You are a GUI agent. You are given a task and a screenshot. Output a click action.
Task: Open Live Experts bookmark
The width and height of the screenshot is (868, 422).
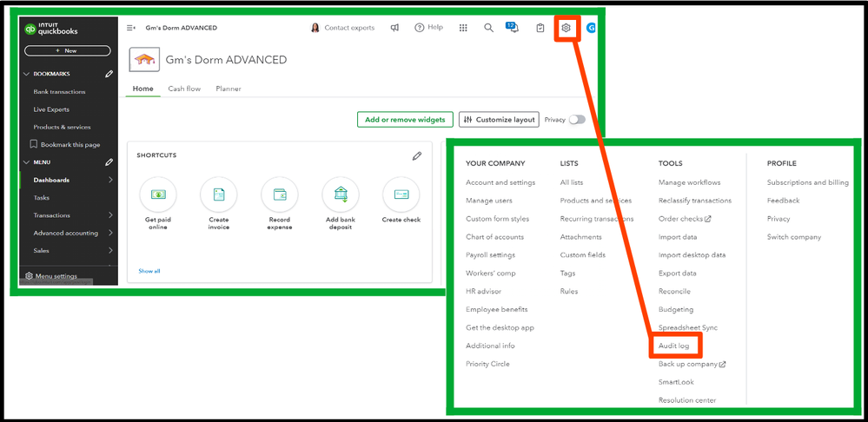click(51, 109)
